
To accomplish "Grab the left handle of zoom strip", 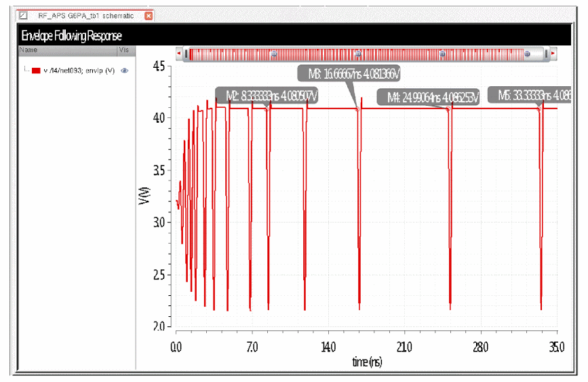I will pos(186,53).
